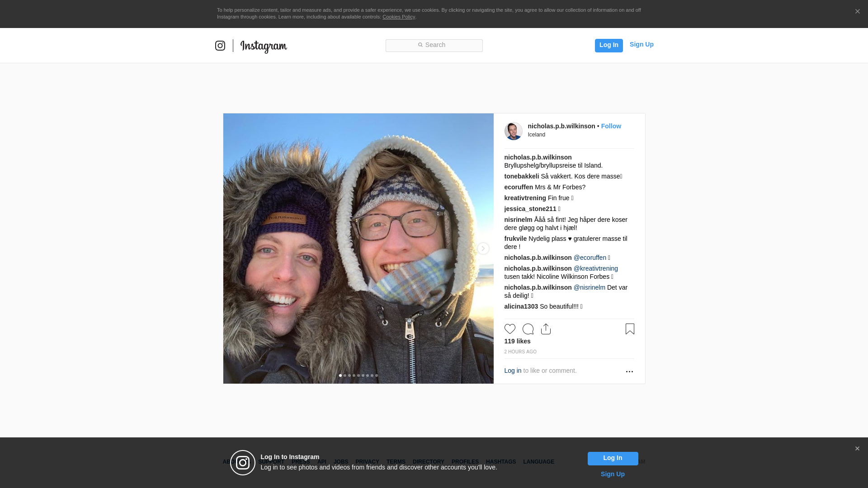Click Log In in bottom banner

coord(613,459)
